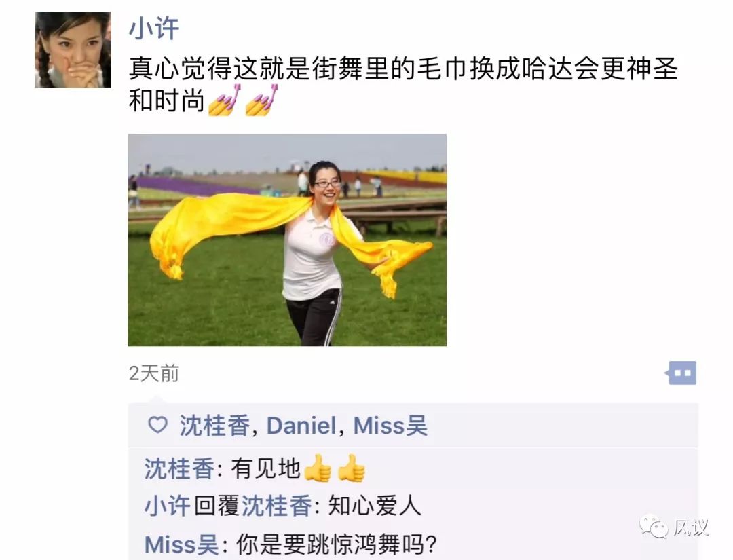Image resolution: width=733 pixels, height=560 pixels.
Task: Tap the 小许 poster name at top
Action: pos(154,29)
